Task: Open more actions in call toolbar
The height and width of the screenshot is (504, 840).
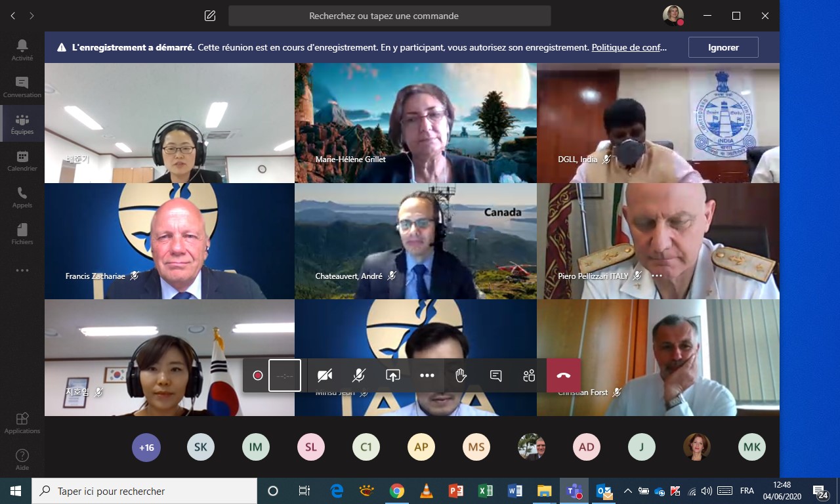Action: point(427,375)
